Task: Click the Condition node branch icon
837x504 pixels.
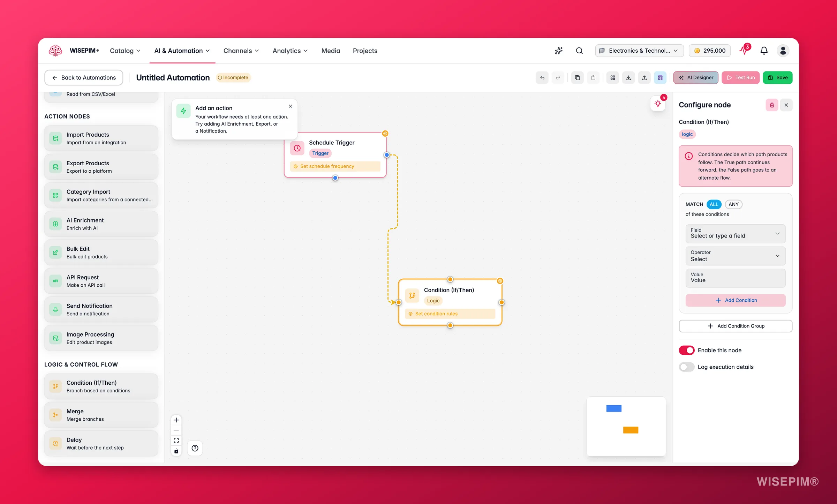Action: coord(412,295)
